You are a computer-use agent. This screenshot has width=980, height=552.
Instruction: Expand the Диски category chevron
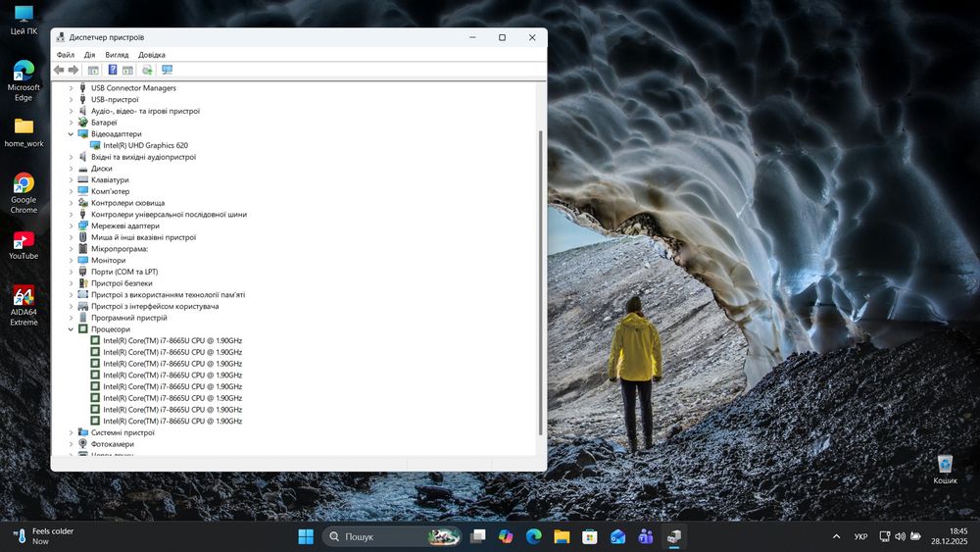click(71, 169)
